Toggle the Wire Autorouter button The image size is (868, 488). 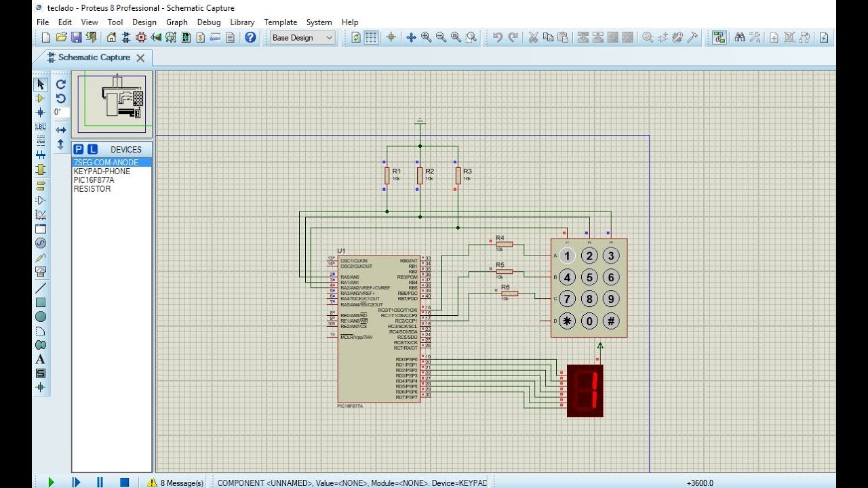pyautogui.click(x=719, y=38)
